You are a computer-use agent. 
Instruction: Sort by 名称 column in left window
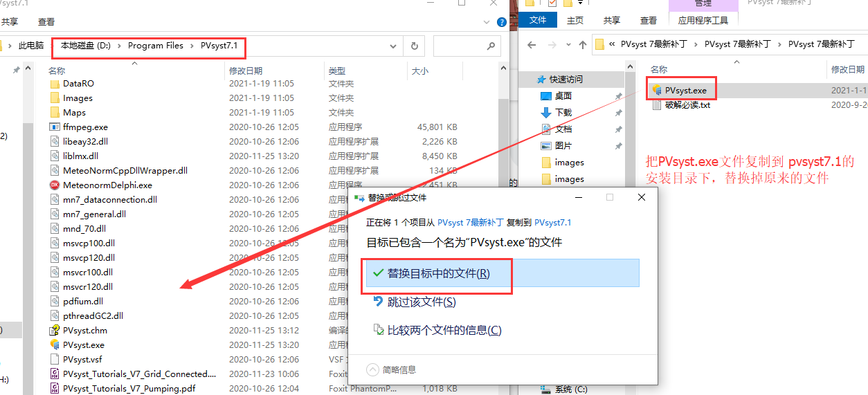57,71
